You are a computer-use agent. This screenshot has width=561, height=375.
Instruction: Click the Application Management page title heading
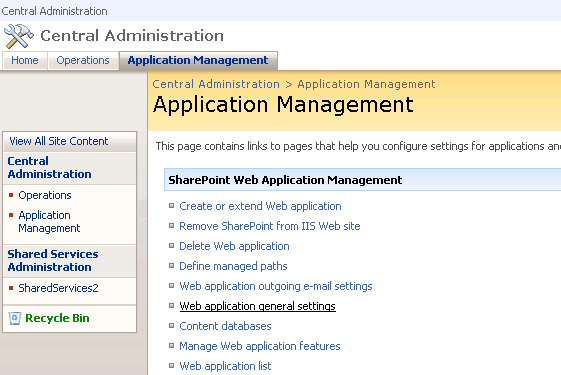pyautogui.click(x=283, y=104)
